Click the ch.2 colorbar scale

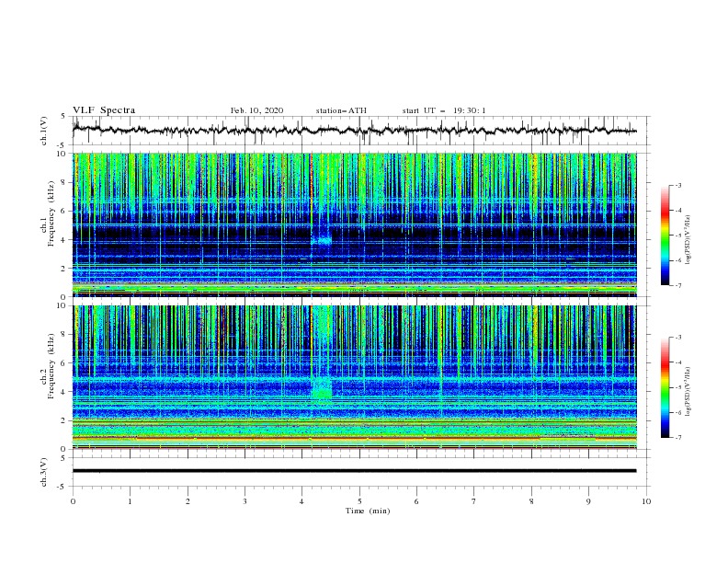(665, 387)
